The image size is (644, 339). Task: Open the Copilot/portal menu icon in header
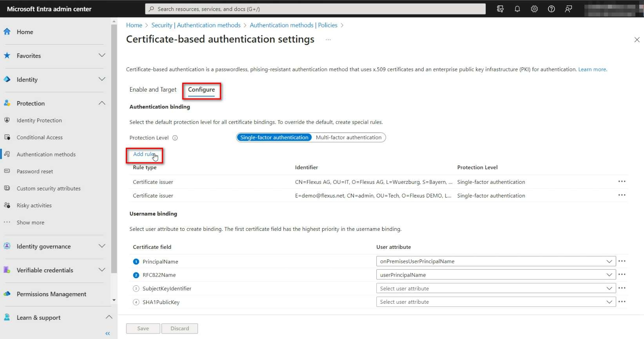point(500,9)
